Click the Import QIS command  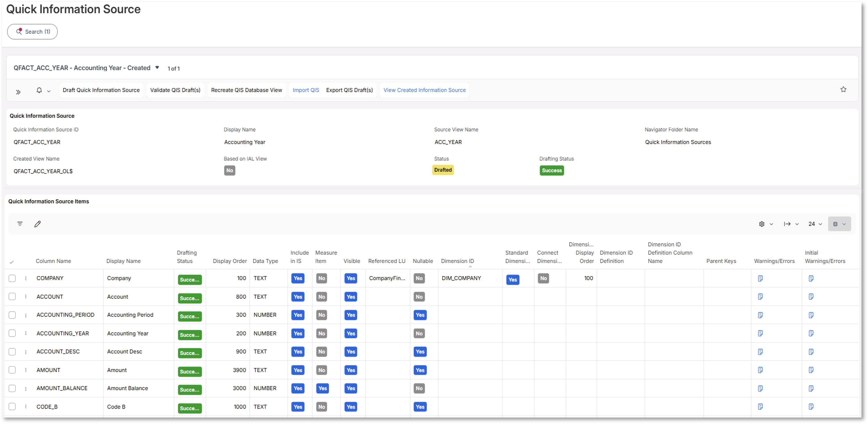point(306,90)
